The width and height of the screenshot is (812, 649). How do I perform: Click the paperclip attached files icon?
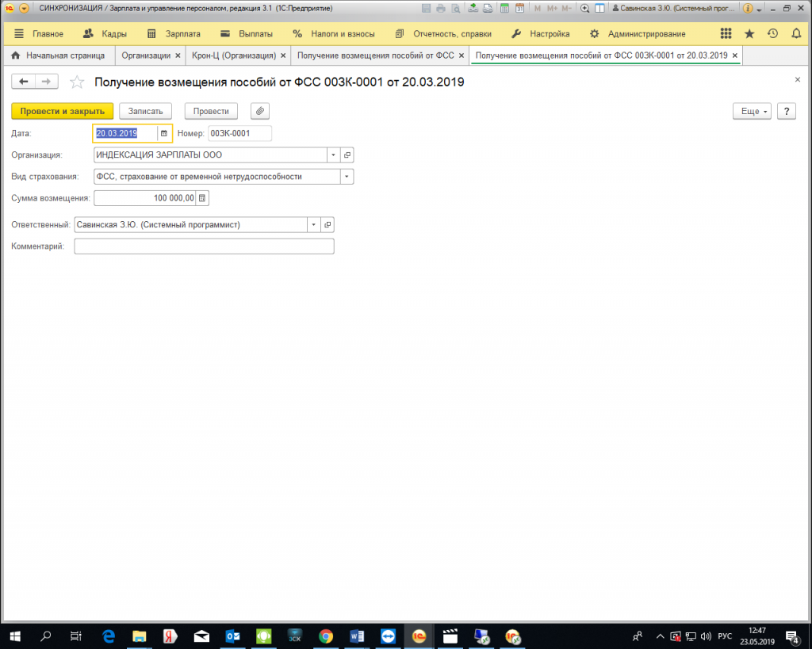click(259, 112)
